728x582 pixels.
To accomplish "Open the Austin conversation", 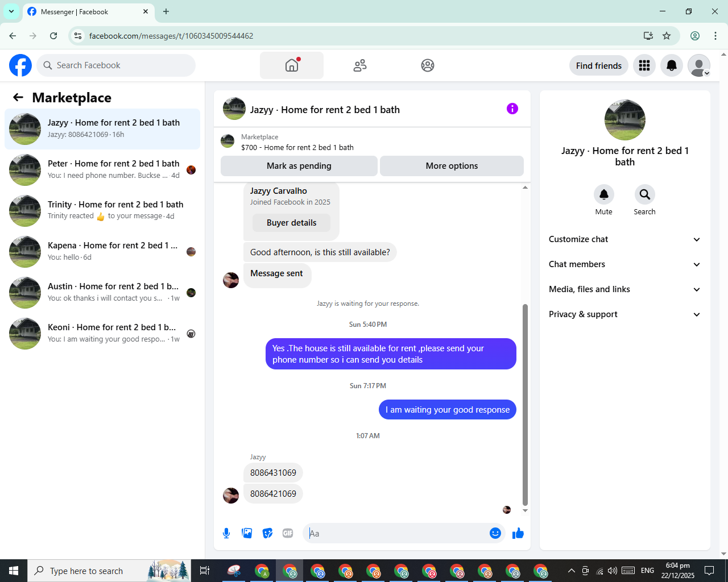I will point(102,293).
